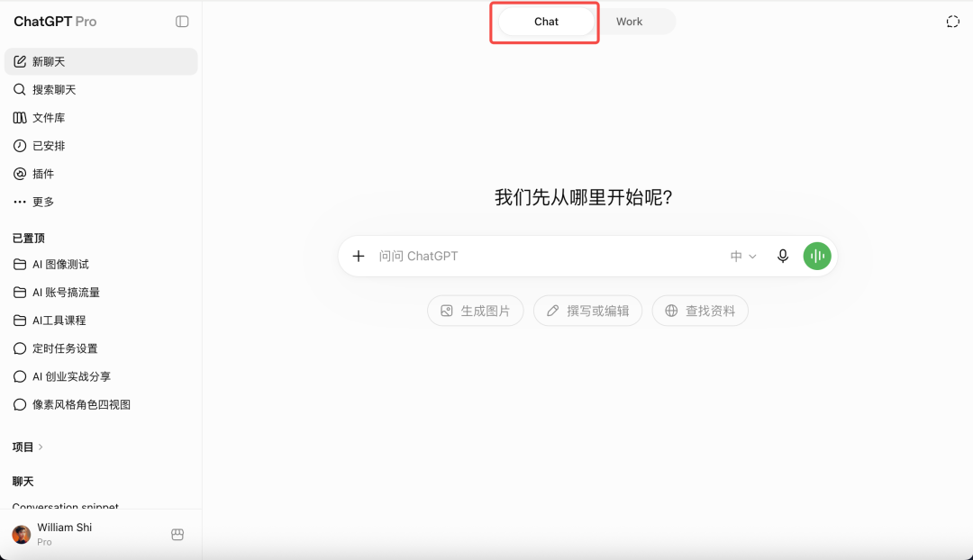Open 插件 in the sidebar

point(101,174)
